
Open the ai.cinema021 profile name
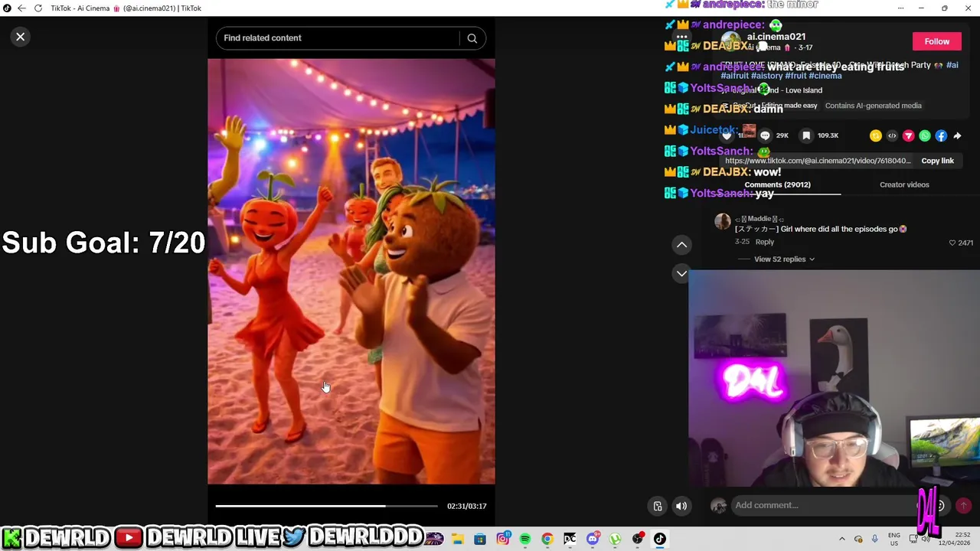point(776,37)
